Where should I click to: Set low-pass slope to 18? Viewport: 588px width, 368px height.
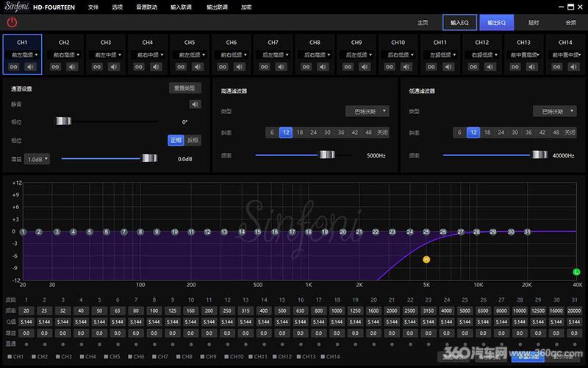tap(487, 132)
